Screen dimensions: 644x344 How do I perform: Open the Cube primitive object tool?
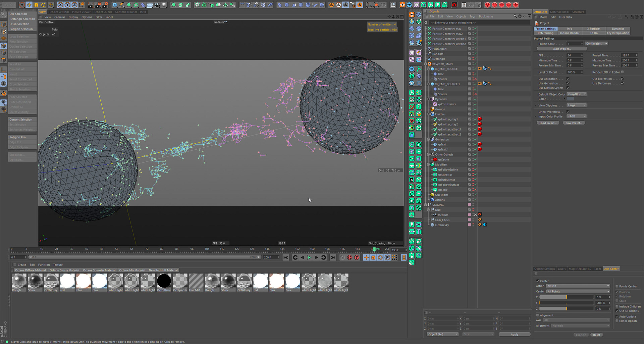(115, 5)
